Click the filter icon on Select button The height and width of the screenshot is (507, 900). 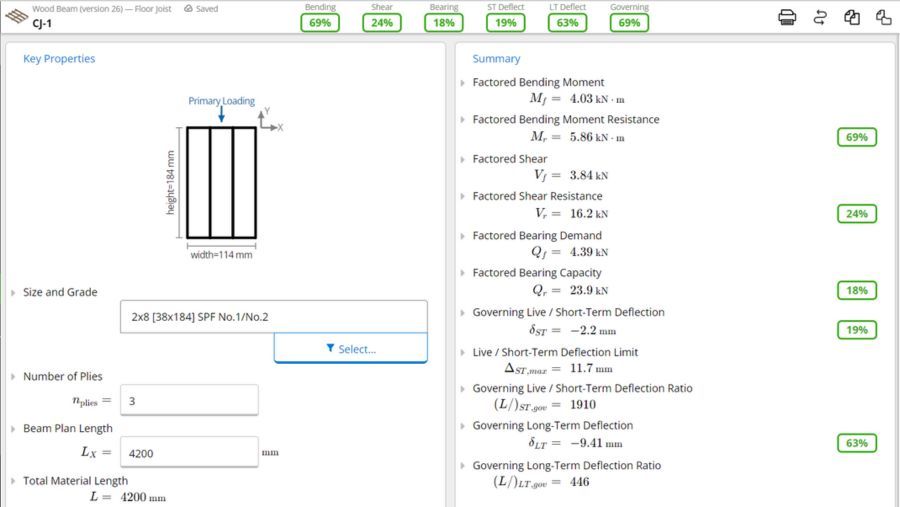(330, 348)
